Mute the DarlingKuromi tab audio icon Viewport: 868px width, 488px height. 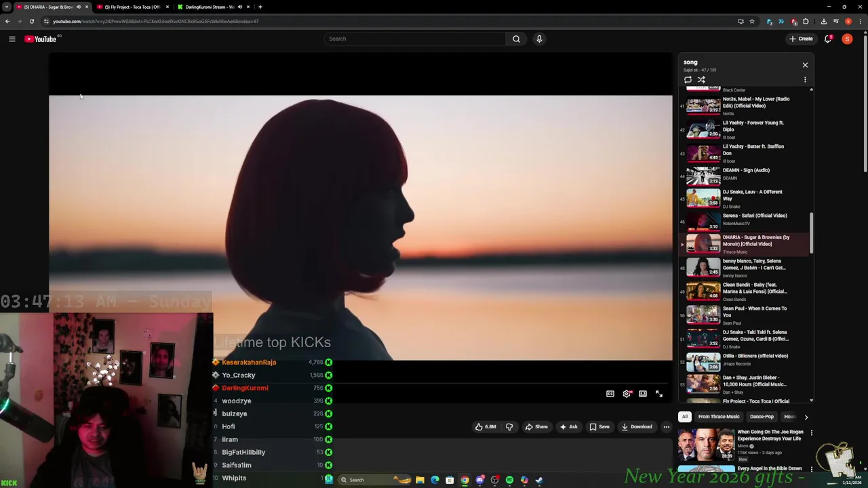click(239, 7)
